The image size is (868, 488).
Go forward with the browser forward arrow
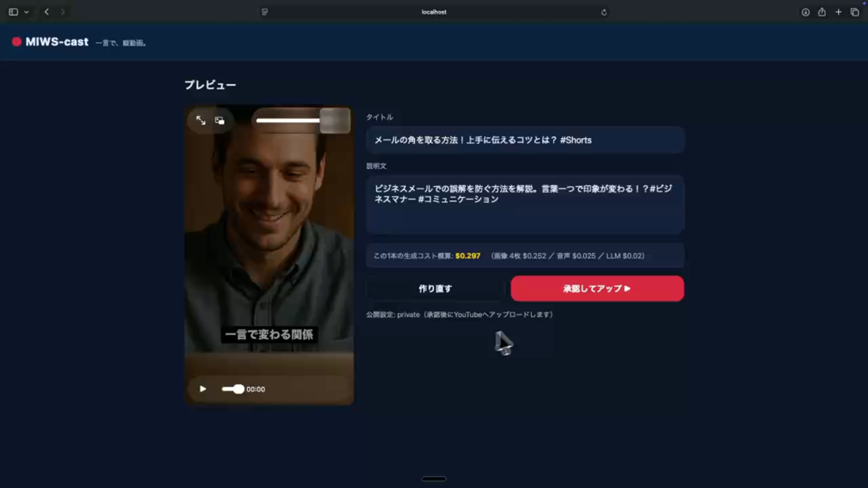62,12
